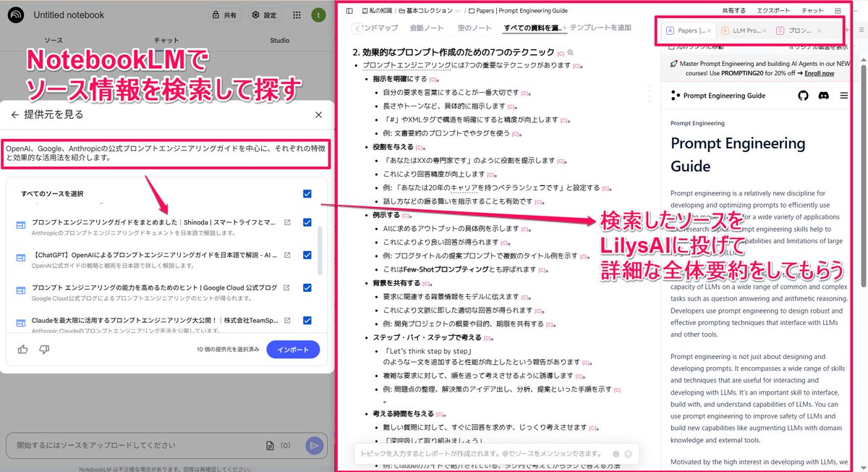
Task: Uncheck the Claudeを最大限に活用する source checkbox
Action: [x=307, y=320]
